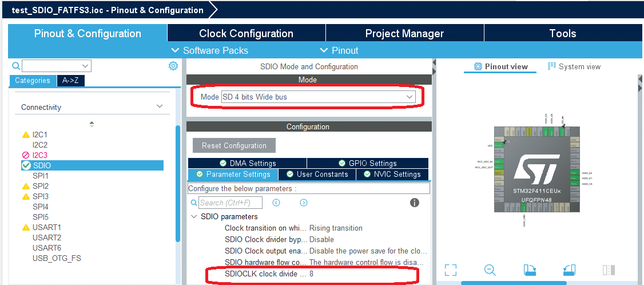Collapse the SDIO parameters tree
Image resolution: width=644 pixels, height=285 pixels.
click(x=194, y=216)
